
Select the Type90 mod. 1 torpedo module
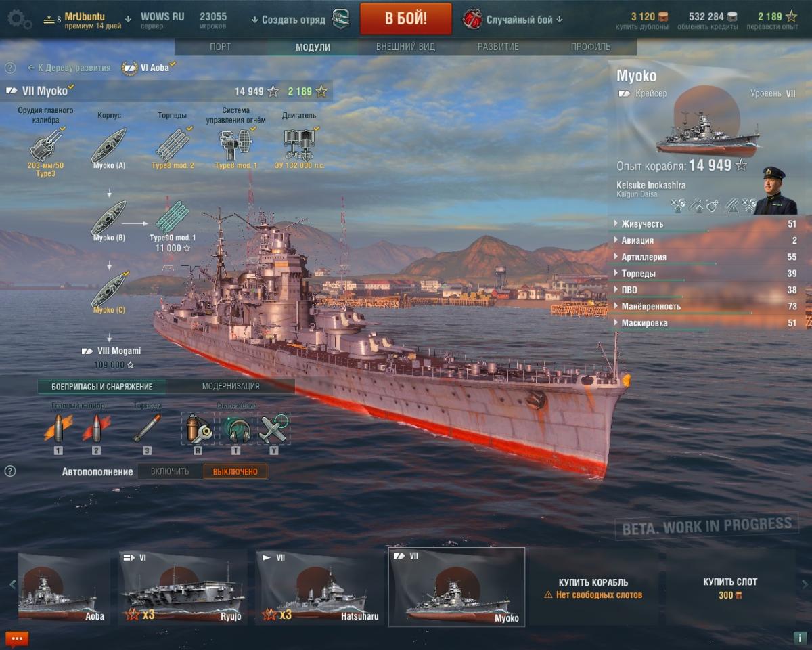click(x=171, y=217)
